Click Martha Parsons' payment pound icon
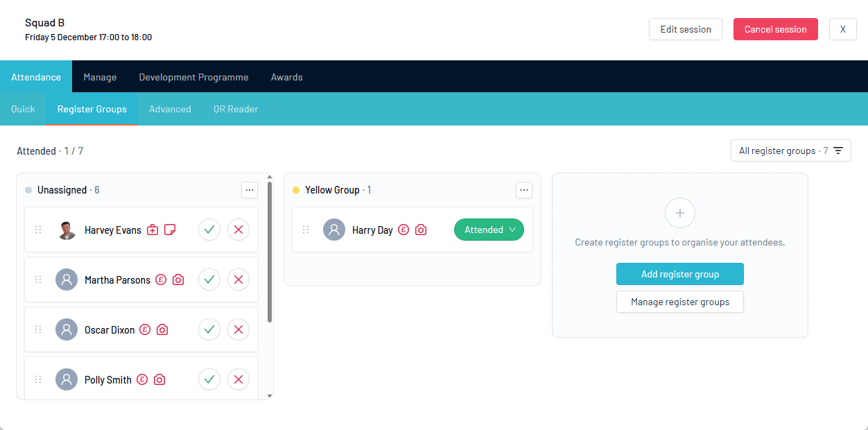The width and height of the screenshot is (868, 430). tap(161, 279)
